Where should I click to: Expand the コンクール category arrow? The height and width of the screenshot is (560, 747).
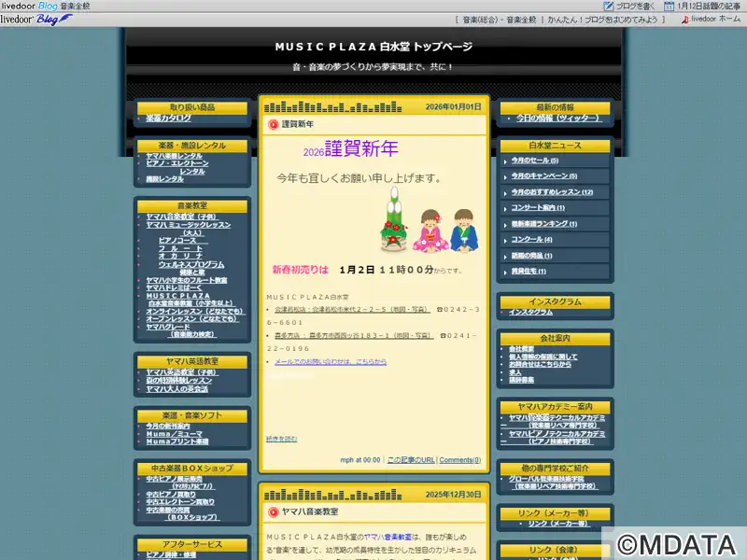(x=505, y=241)
